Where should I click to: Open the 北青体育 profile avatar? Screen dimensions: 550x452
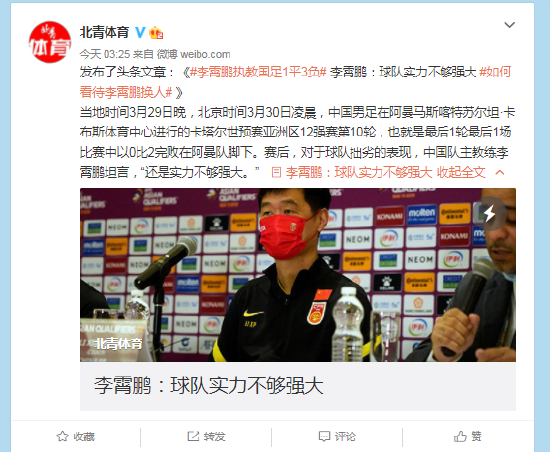[x=50, y=42]
